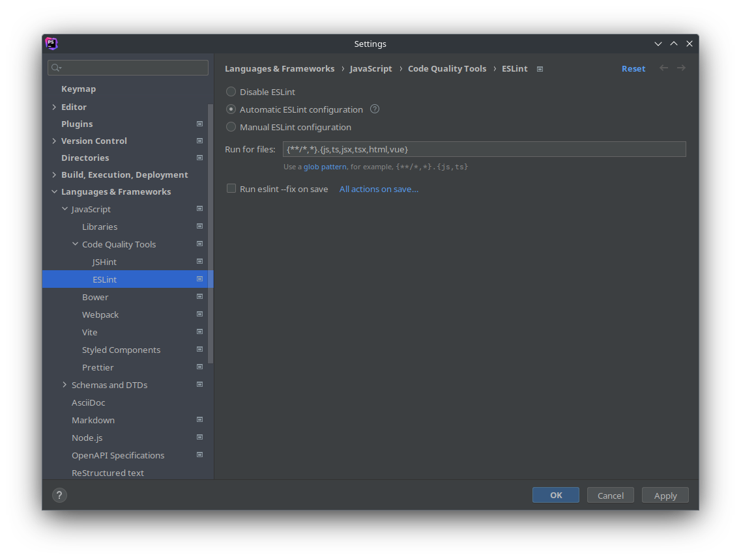
Task: Open All actions on save link
Action: click(379, 189)
